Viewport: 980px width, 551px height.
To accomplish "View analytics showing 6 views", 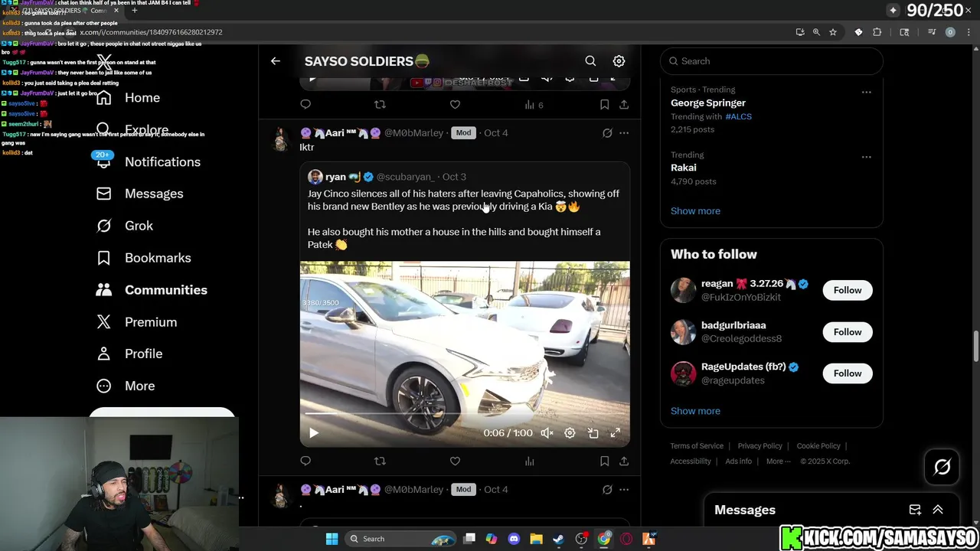I will click(534, 105).
